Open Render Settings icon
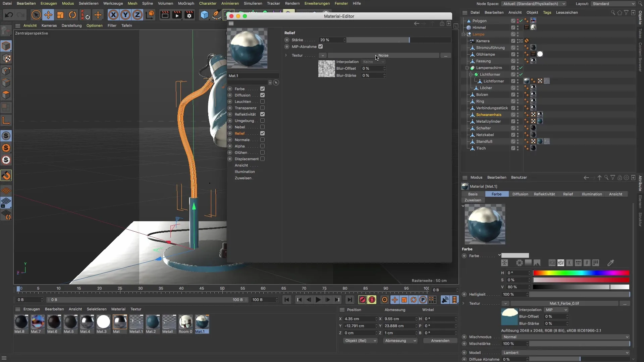This screenshot has height=362, width=644. 190,15
